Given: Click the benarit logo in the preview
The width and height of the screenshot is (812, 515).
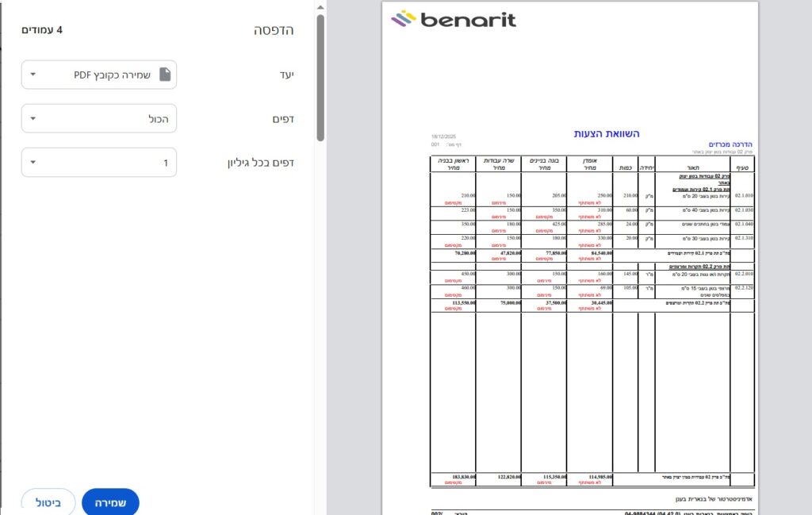Looking at the screenshot, I should point(454,19).
